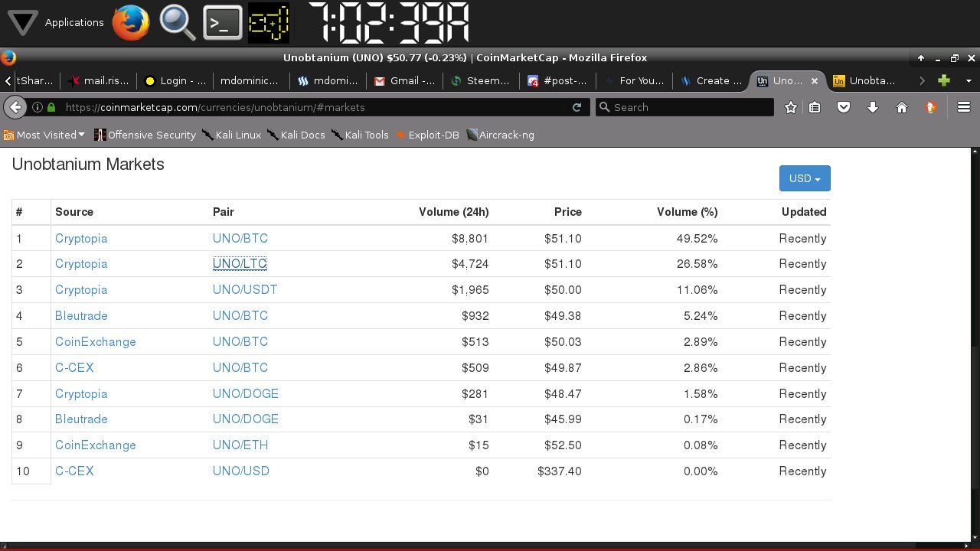The height and width of the screenshot is (551, 980).
Task: Open Cryptopia link in row 1
Action: coord(81,238)
